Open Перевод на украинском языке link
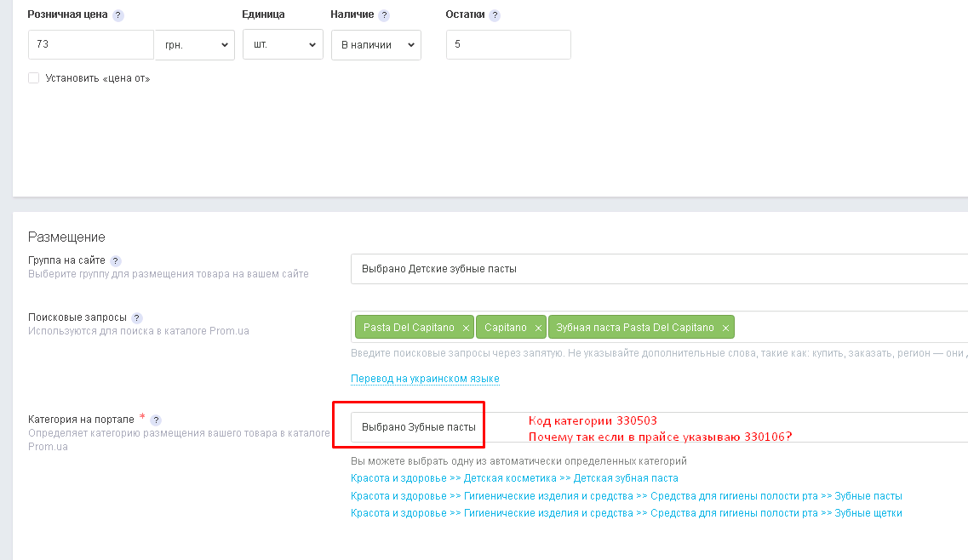 (x=425, y=379)
